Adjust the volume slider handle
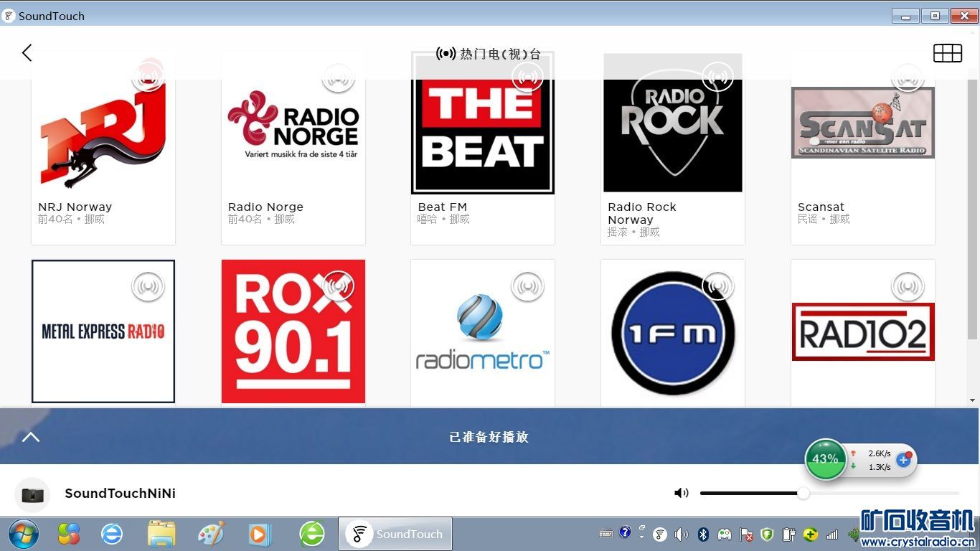The image size is (980, 551). coord(804,493)
